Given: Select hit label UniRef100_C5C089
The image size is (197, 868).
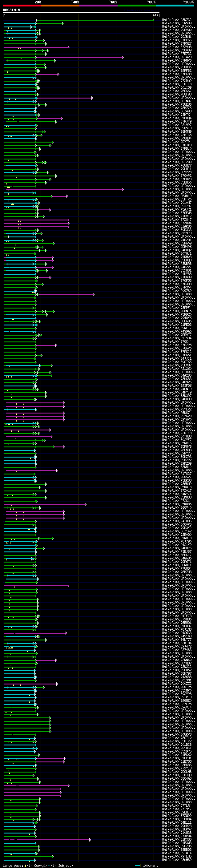Looking at the screenshot, I should coord(177,50).
